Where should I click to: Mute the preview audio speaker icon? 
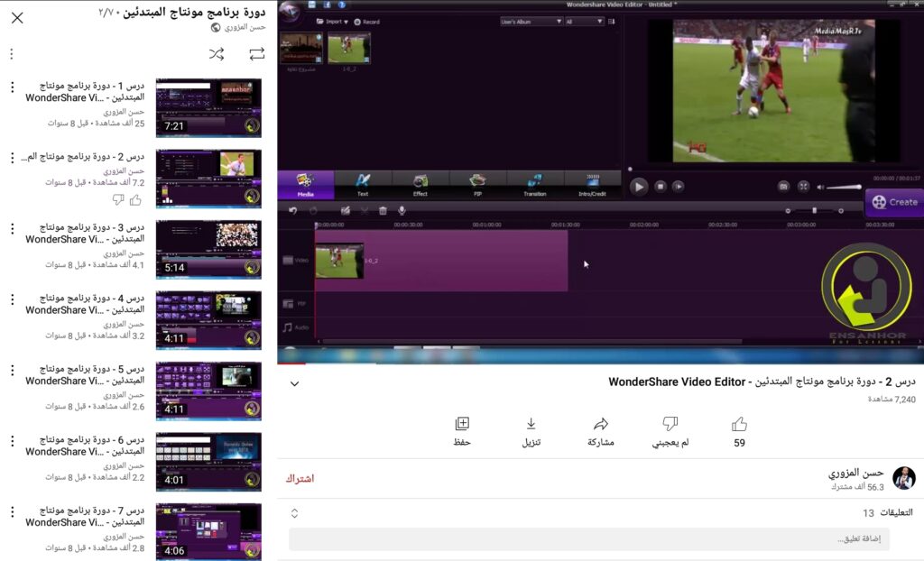[819, 187]
